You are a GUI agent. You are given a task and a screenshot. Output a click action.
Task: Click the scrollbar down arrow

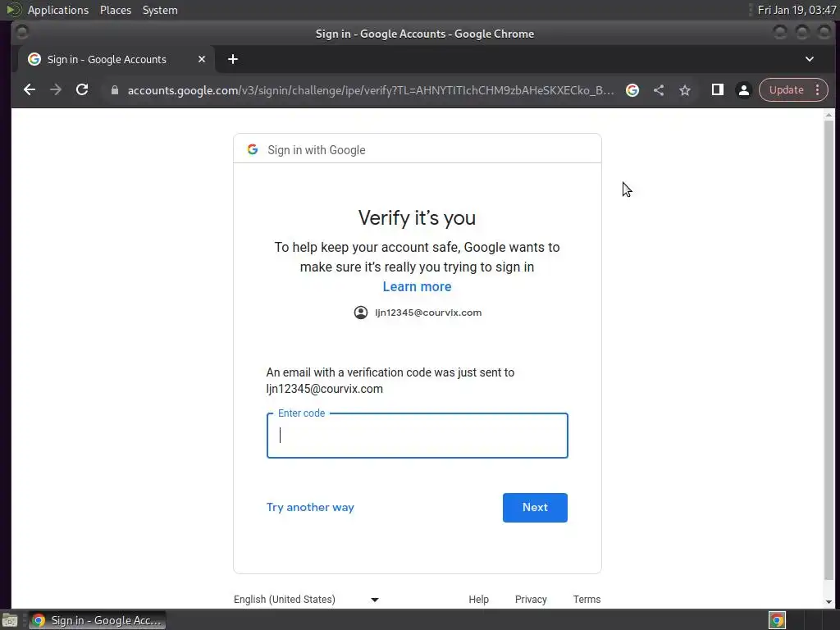829,601
